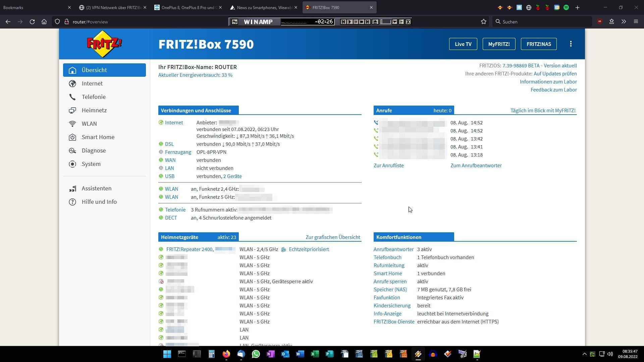The width and height of the screenshot is (644, 362).
Task: Click the Hilfe und Info icon
Action: 72,202
